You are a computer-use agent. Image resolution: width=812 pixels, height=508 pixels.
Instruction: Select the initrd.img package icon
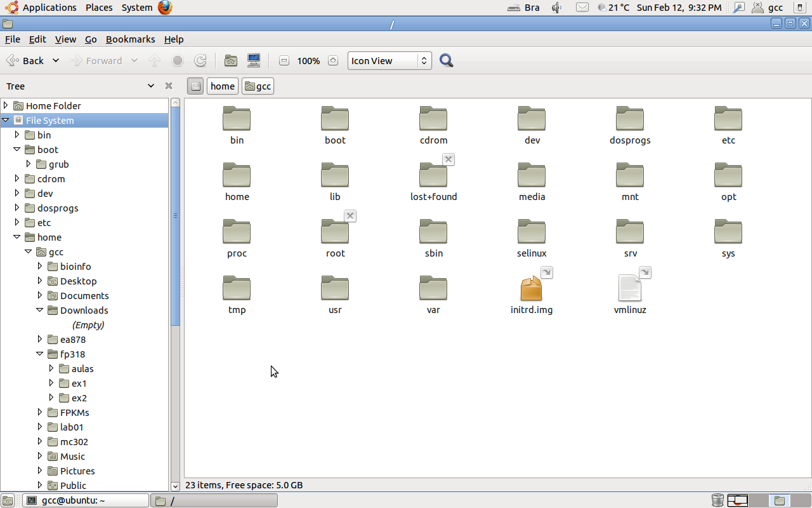(x=532, y=288)
